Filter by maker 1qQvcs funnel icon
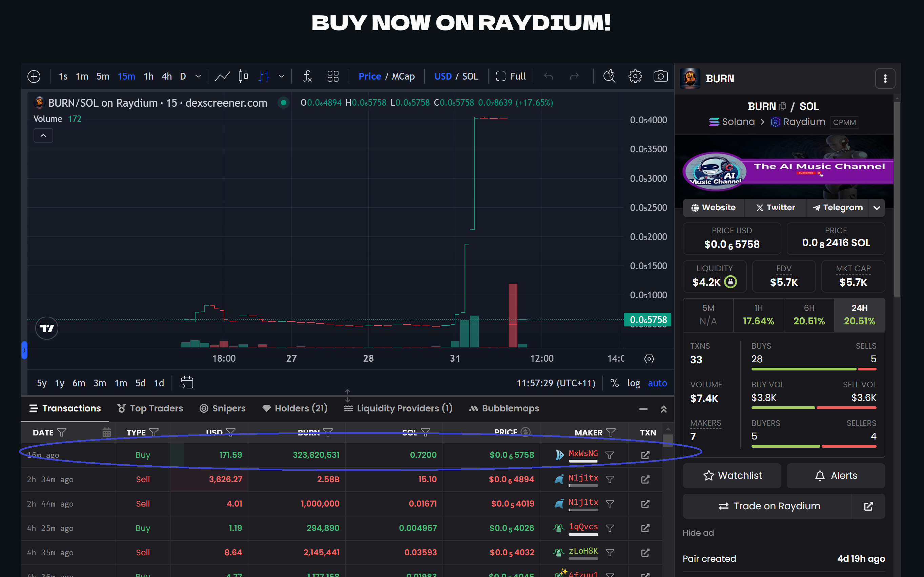The height and width of the screenshot is (577, 924). click(x=610, y=528)
